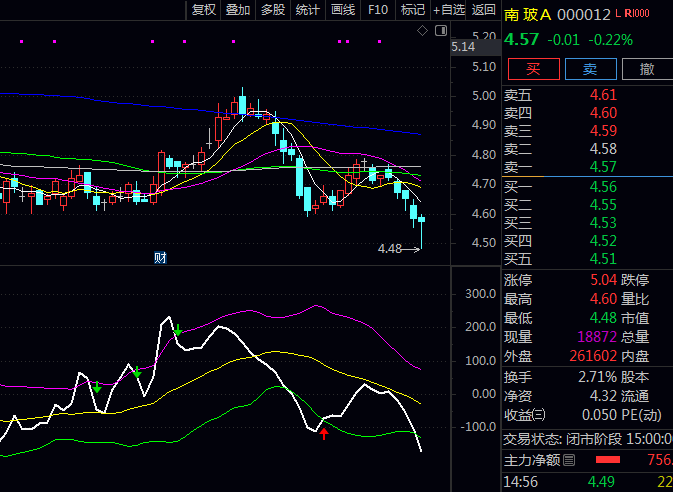Select the 买三 price 4.53
This screenshot has width=673, height=492.
pos(603,223)
